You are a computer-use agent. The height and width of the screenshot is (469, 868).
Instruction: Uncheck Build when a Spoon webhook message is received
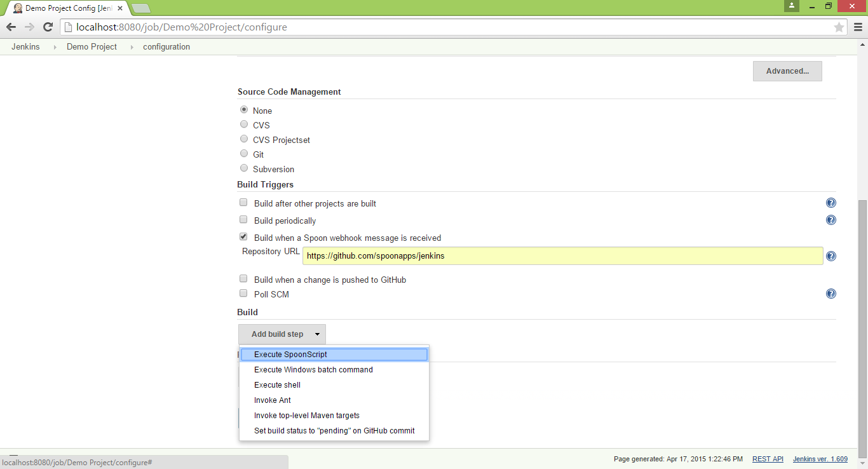[243, 237]
